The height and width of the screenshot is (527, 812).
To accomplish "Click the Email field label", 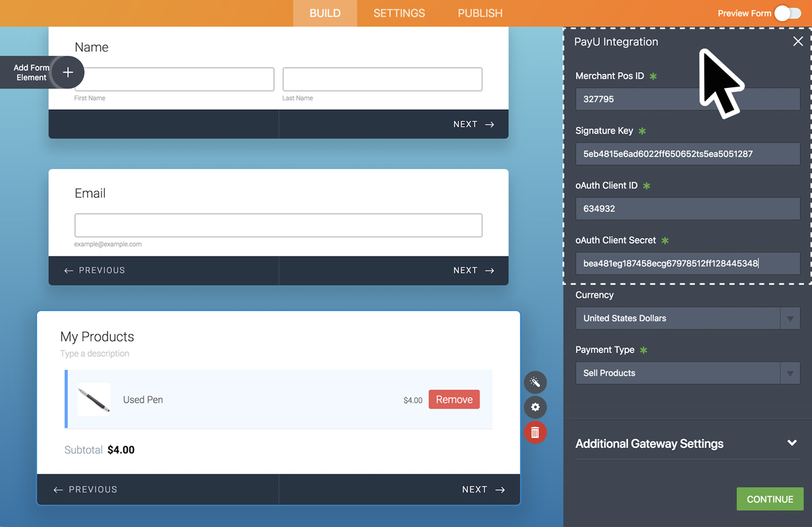I will (90, 193).
